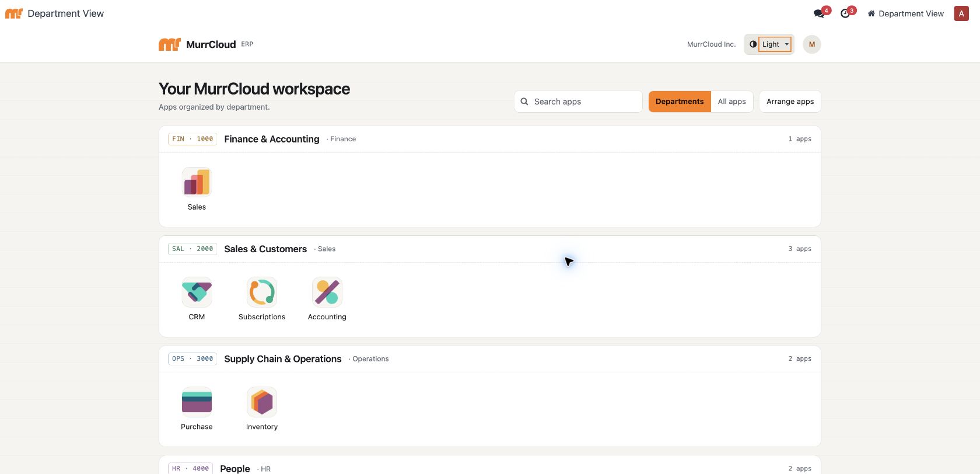Click the Arrange apps button

pos(790,102)
